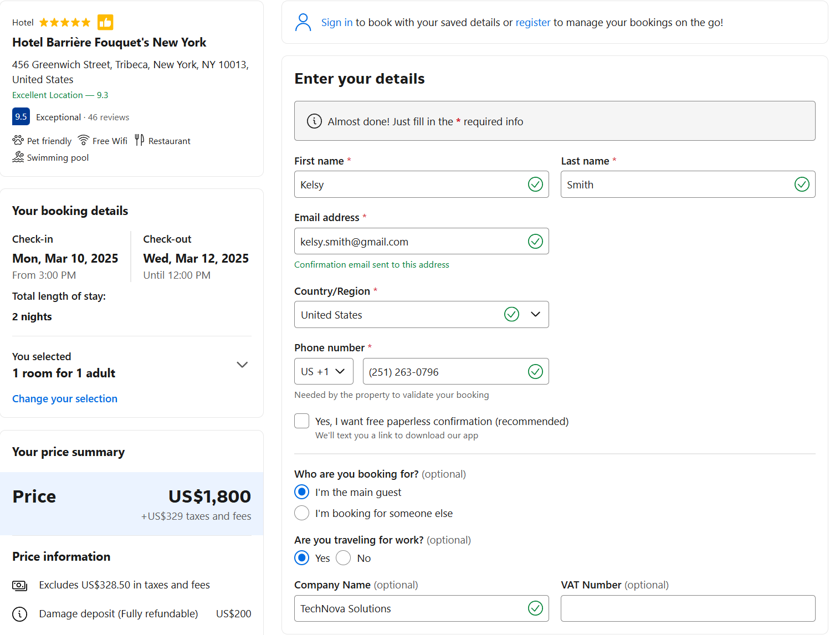Click the info icon in the Almost done banner
The width and height of the screenshot is (840, 635).
314,121
